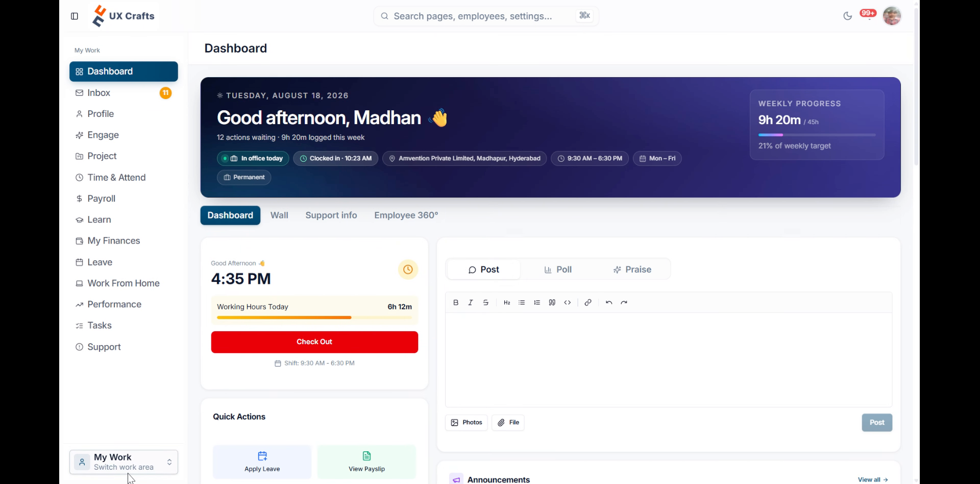The width and height of the screenshot is (980, 484).
Task: Open Work From Home in the sidebar
Action: [124, 283]
